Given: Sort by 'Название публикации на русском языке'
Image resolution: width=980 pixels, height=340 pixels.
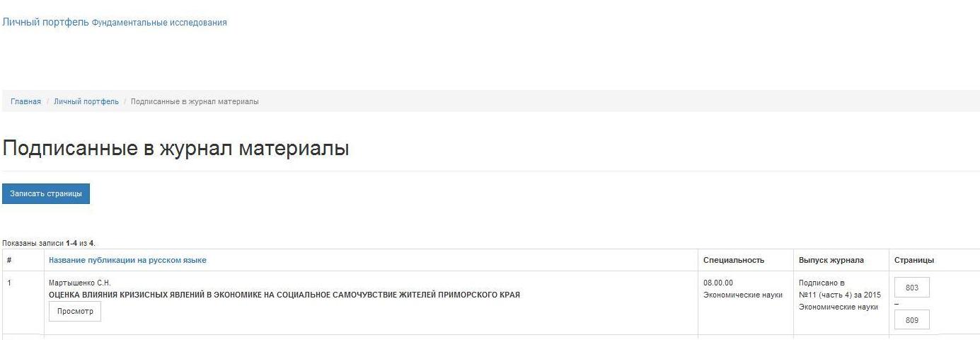Looking at the screenshot, I should click(x=127, y=260).
